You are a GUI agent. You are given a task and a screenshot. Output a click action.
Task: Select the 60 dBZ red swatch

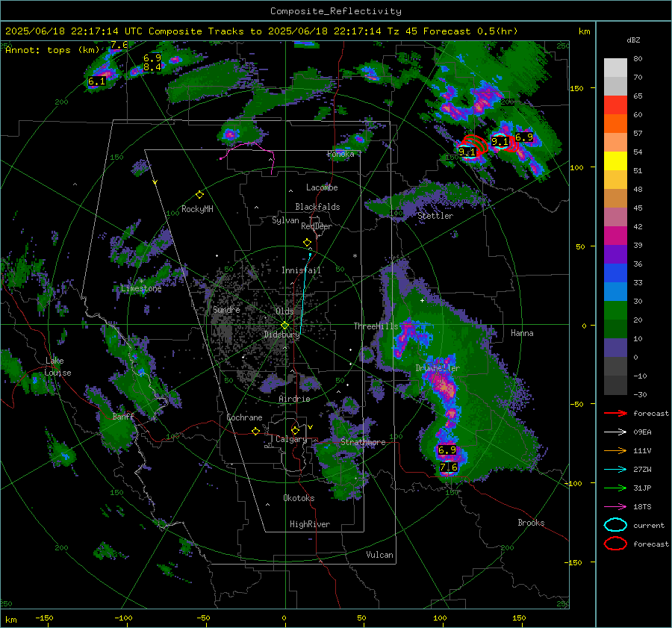click(x=615, y=105)
